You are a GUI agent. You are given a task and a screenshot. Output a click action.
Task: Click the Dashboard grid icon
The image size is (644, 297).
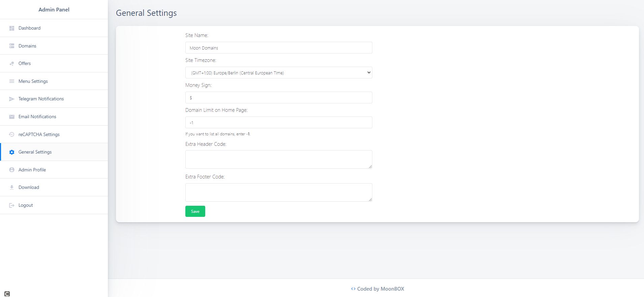12,28
